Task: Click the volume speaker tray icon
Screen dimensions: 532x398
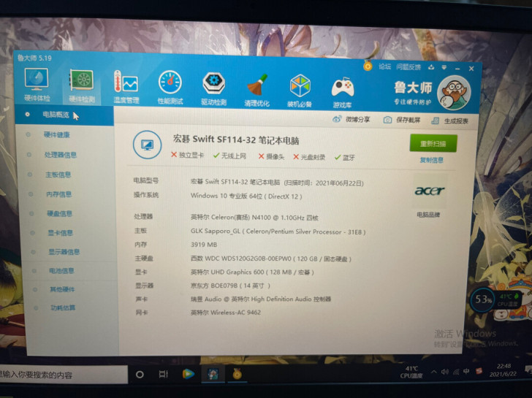Action: (x=444, y=372)
